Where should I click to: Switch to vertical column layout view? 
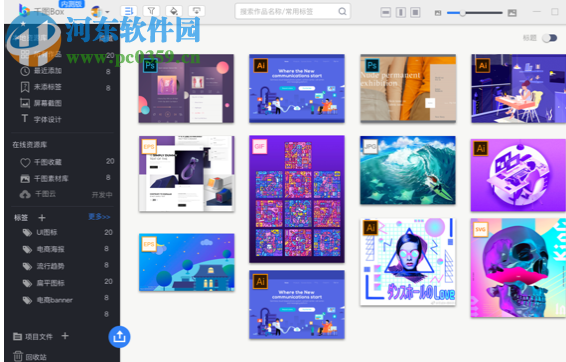(x=401, y=13)
